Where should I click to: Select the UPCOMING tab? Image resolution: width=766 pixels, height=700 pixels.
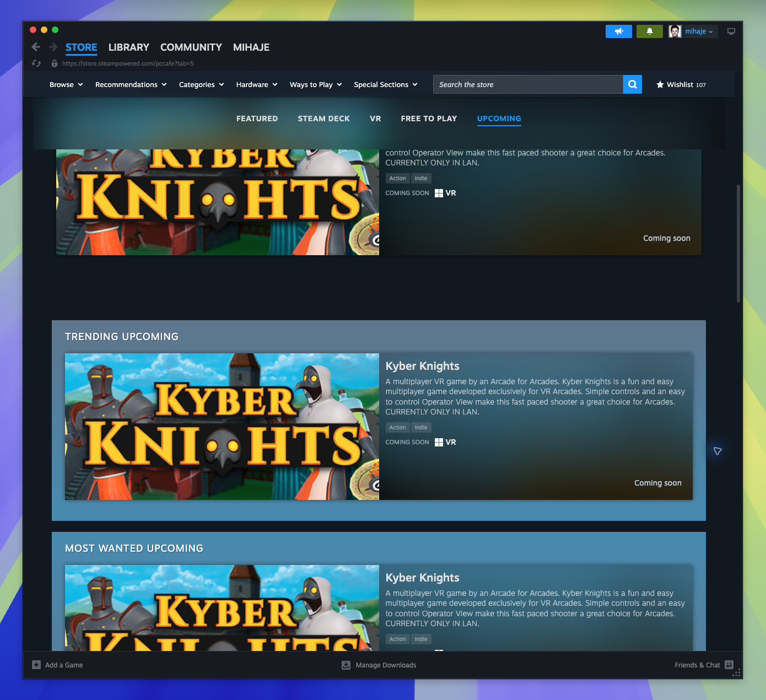[499, 119]
